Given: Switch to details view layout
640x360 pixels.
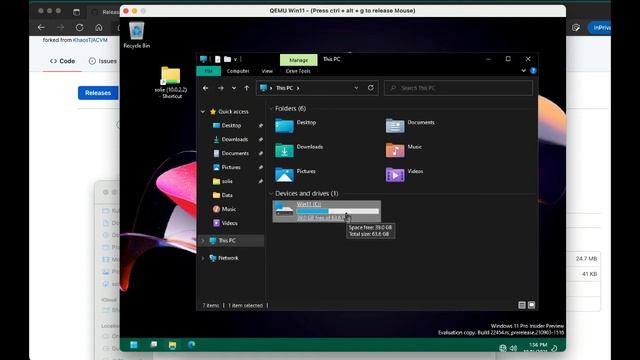Looking at the screenshot, I should [522, 305].
